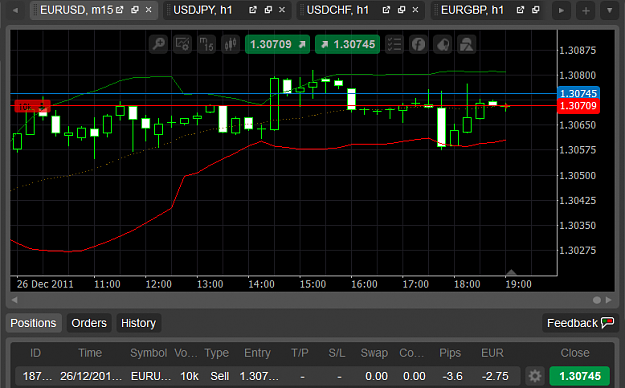Sort positions by Type column header
The width and height of the screenshot is (625, 388).
pyautogui.click(x=216, y=353)
